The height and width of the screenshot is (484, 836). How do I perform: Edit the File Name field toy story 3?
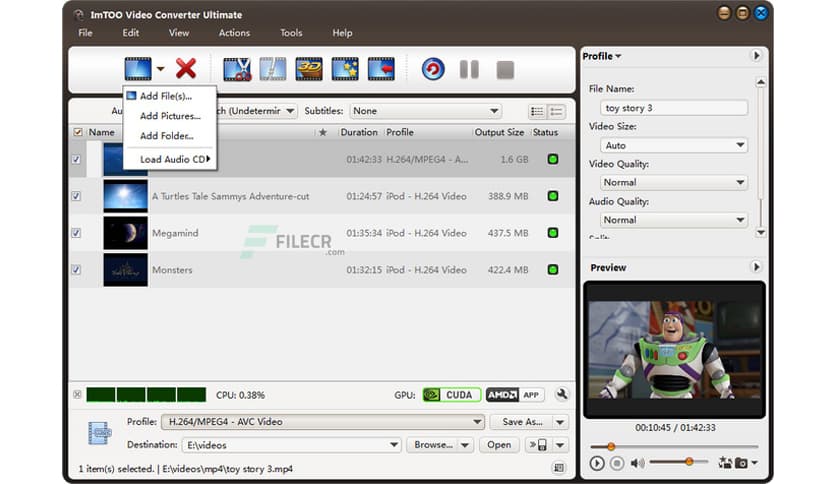tap(674, 108)
